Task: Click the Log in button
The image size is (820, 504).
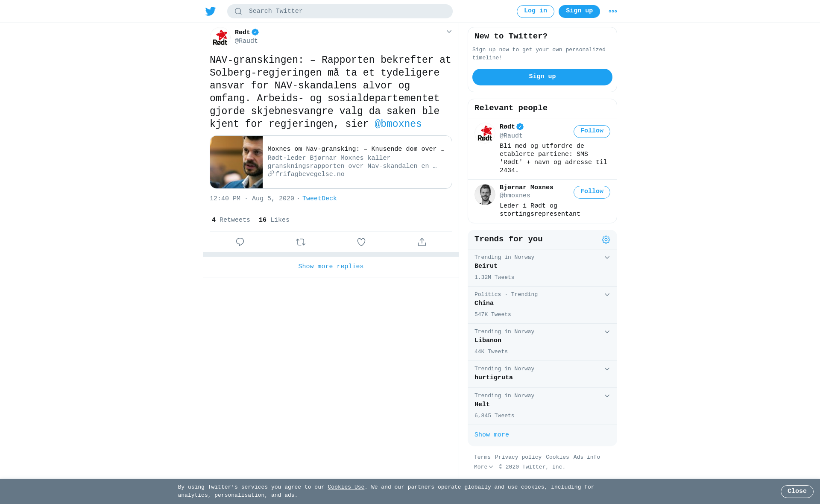Action: tap(536, 12)
